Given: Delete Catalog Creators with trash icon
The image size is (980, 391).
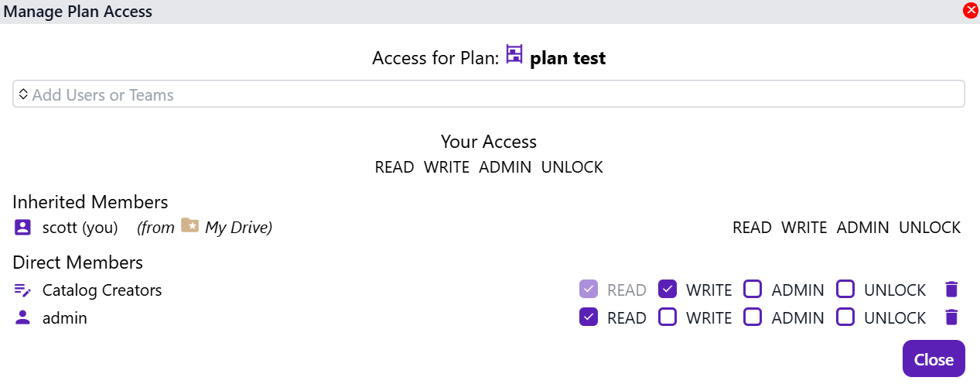Looking at the screenshot, I should 951,290.
